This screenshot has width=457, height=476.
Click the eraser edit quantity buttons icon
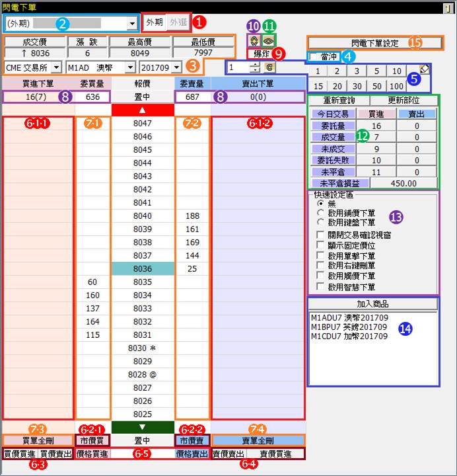click(424, 69)
